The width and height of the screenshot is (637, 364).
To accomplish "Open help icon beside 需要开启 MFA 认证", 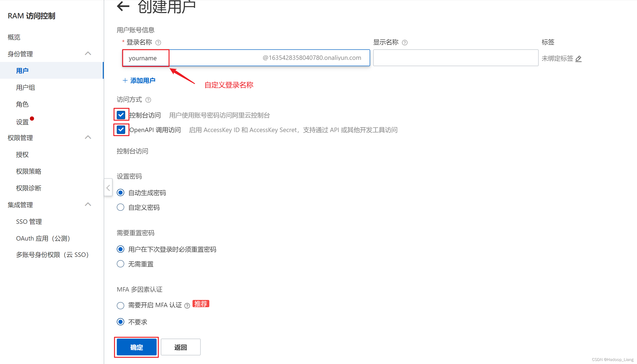I will click(187, 306).
